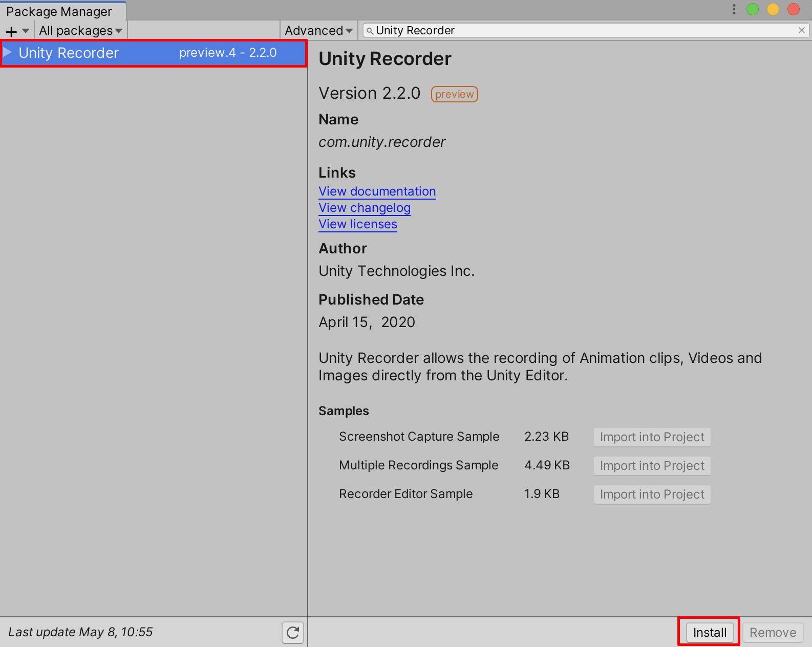Viewport: 812px width, 647px height.
Task: Click the Screenshot Capture Sample label
Action: 419,437
